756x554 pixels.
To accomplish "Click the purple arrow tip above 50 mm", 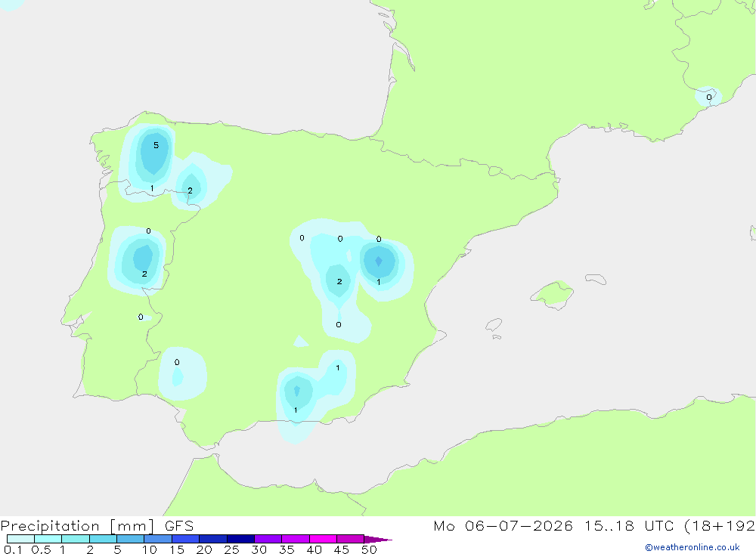I will (378, 539).
